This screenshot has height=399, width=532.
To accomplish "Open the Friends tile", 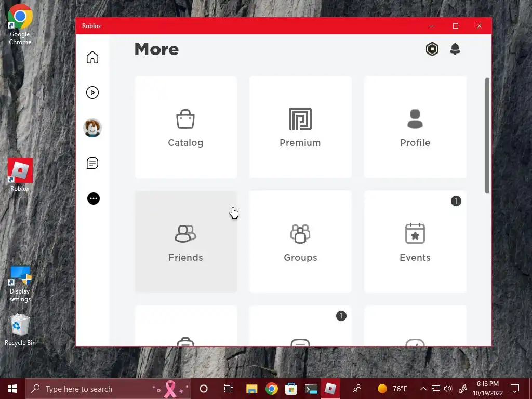I will pos(185,242).
